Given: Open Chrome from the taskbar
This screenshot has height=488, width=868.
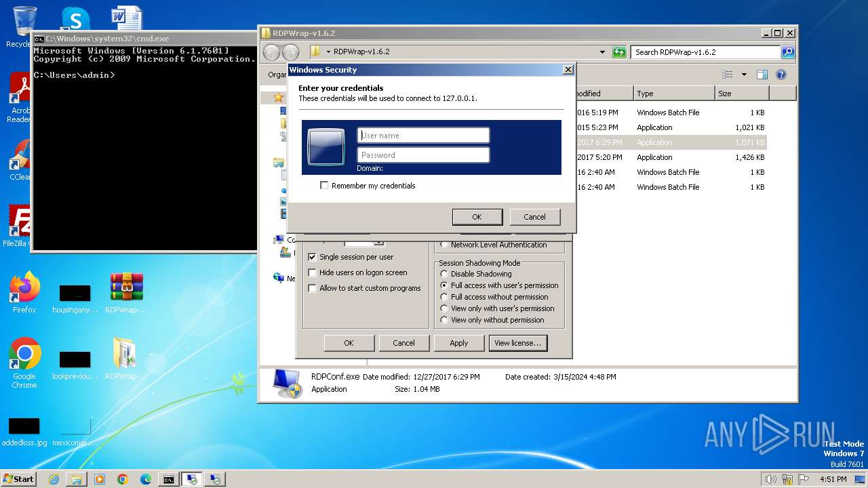Looking at the screenshot, I should pos(122,479).
